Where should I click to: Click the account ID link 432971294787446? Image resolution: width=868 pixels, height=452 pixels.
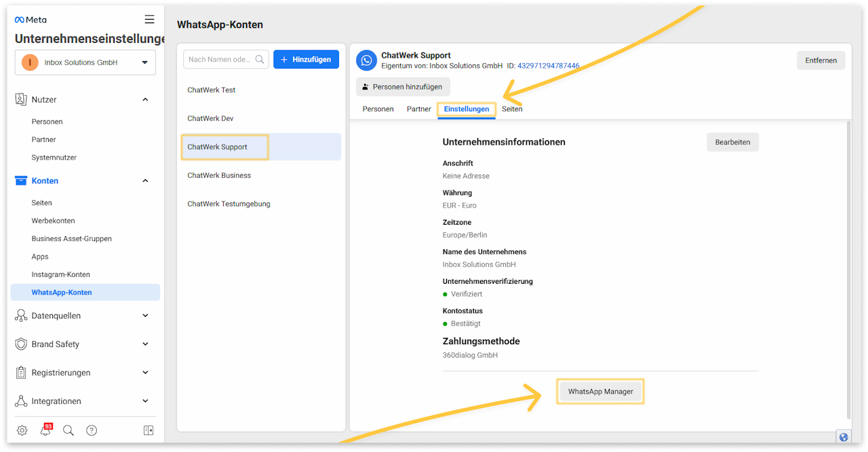tap(548, 66)
